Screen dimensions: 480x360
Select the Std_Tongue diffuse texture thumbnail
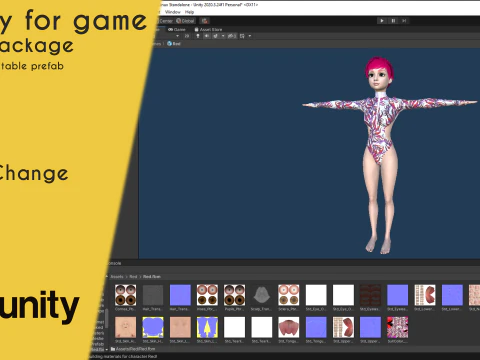[289, 327]
